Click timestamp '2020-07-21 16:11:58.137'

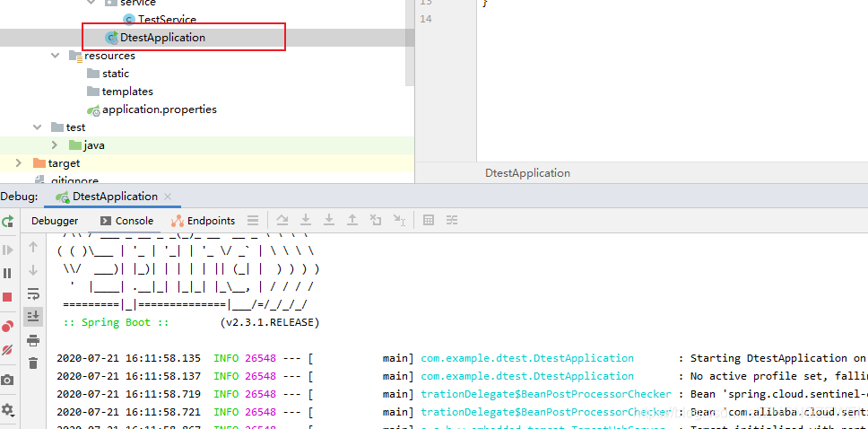click(128, 376)
